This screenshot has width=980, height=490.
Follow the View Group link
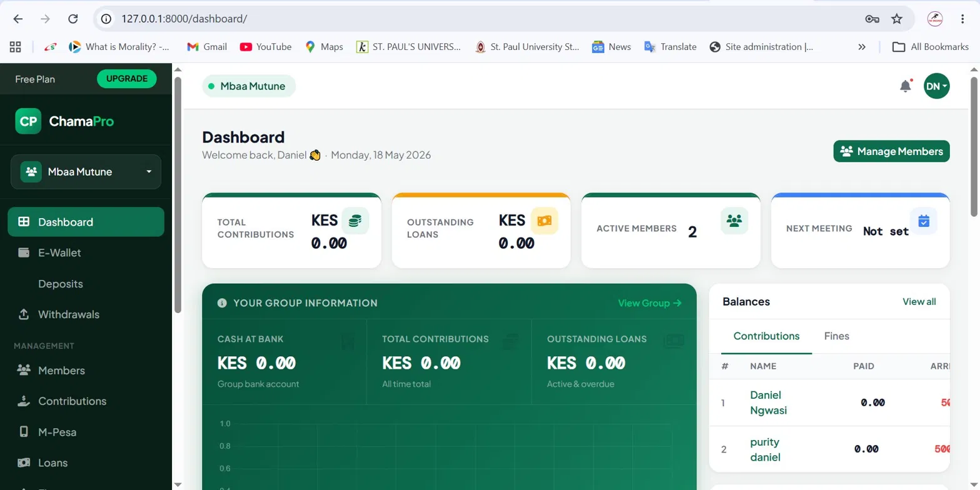point(649,303)
